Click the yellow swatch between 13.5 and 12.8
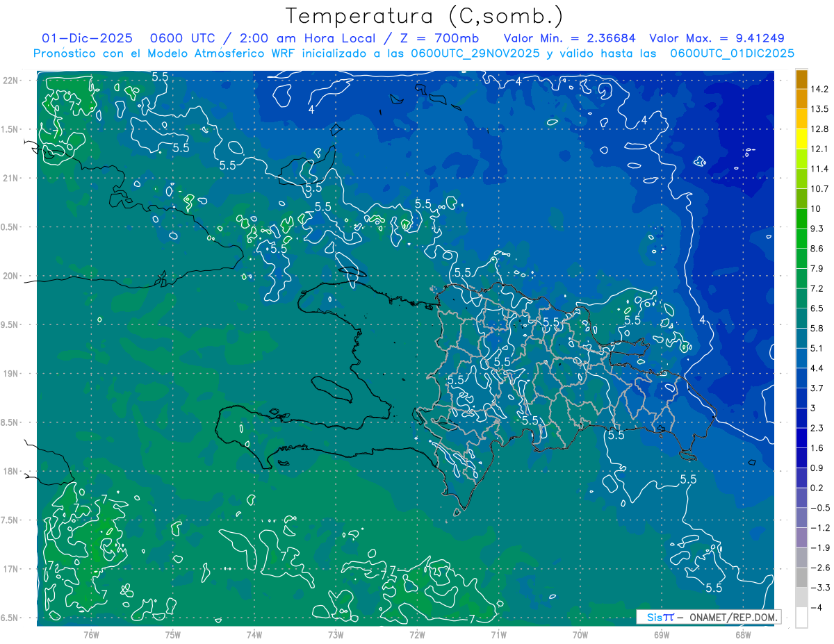 pos(801,119)
